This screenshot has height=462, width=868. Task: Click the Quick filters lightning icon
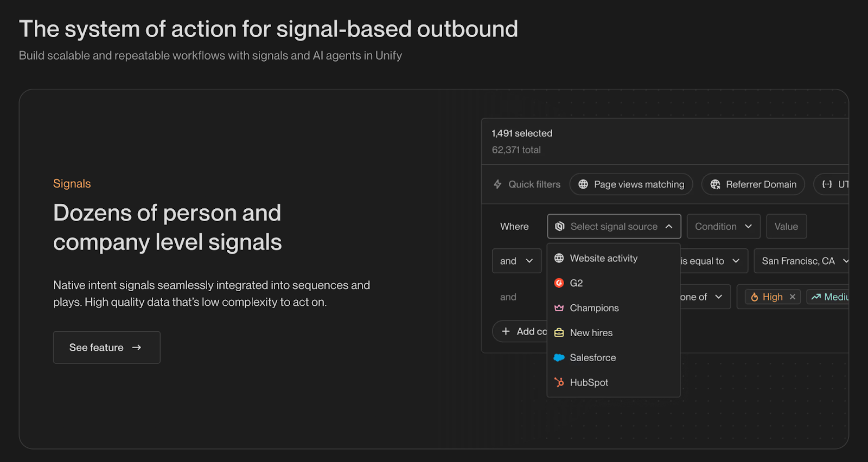[497, 184]
